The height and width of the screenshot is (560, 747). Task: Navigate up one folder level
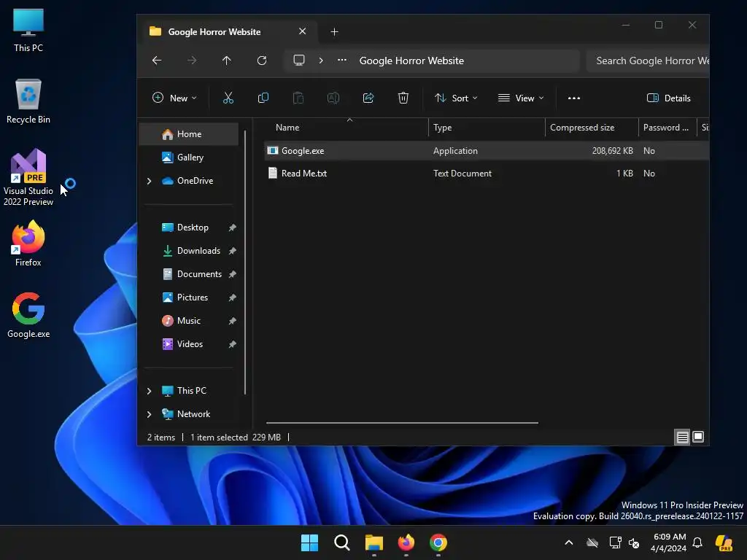point(227,61)
